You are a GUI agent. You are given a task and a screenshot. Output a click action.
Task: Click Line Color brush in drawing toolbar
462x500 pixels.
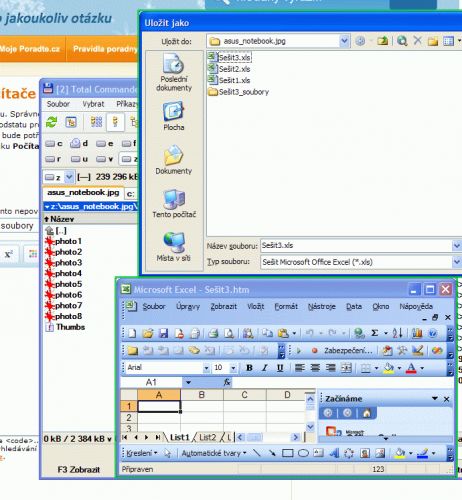pyautogui.click(x=423, y=453)
